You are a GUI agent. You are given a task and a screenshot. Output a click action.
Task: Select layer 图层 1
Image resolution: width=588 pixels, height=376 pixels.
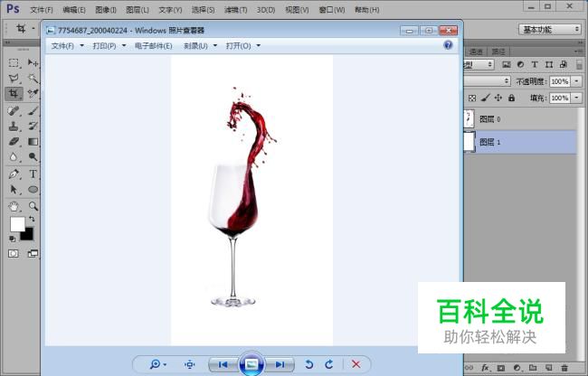click(520, 142)
